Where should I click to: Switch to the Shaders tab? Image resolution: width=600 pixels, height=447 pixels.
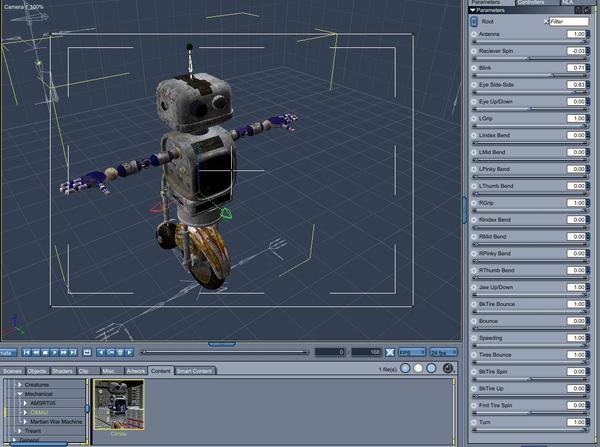(62, 371)
